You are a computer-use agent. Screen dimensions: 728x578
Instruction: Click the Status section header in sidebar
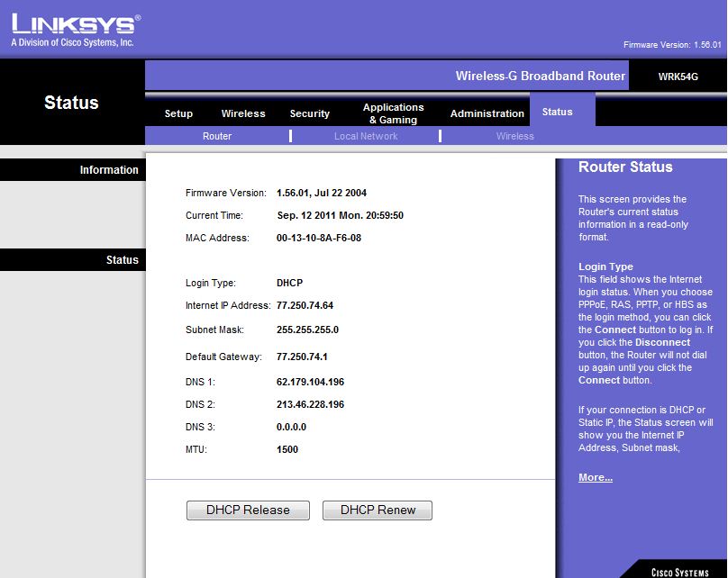(x=73, y=260)
